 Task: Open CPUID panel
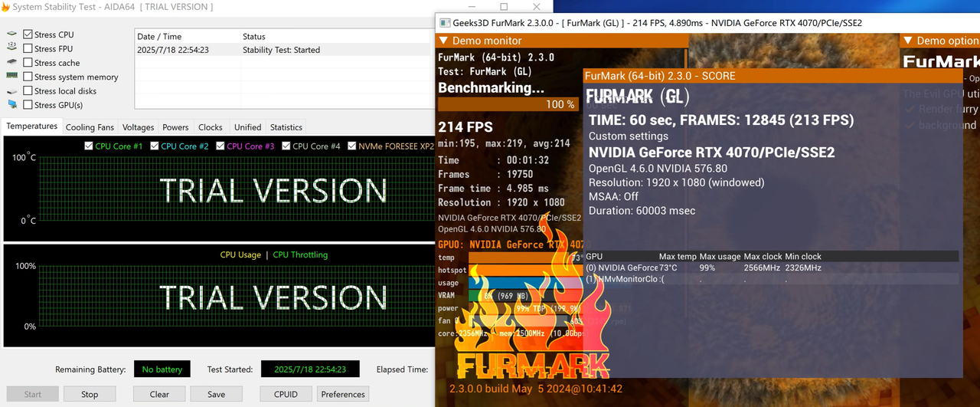[x=286, y=394]
